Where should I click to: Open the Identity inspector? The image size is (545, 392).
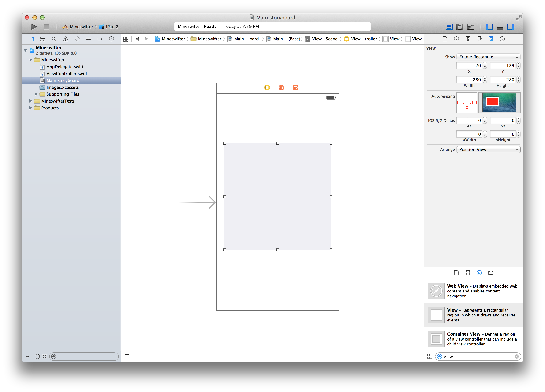(x=468, y=39)
